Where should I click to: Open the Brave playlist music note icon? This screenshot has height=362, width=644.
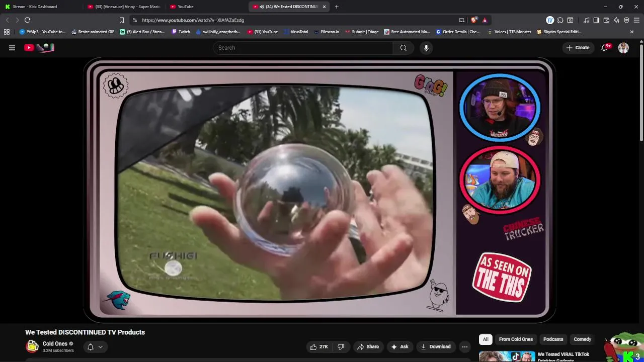tap(586, 20)
